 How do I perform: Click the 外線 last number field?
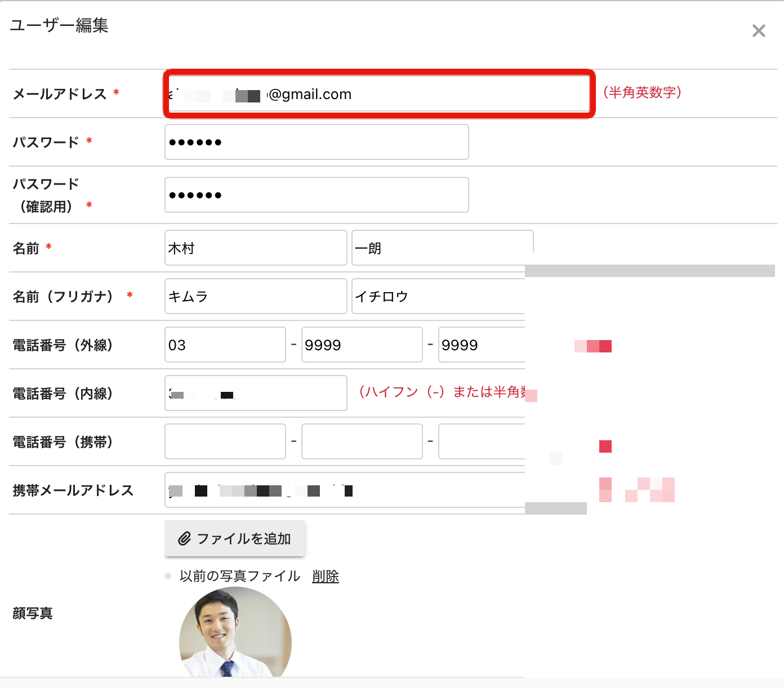[x=482, y=345]
